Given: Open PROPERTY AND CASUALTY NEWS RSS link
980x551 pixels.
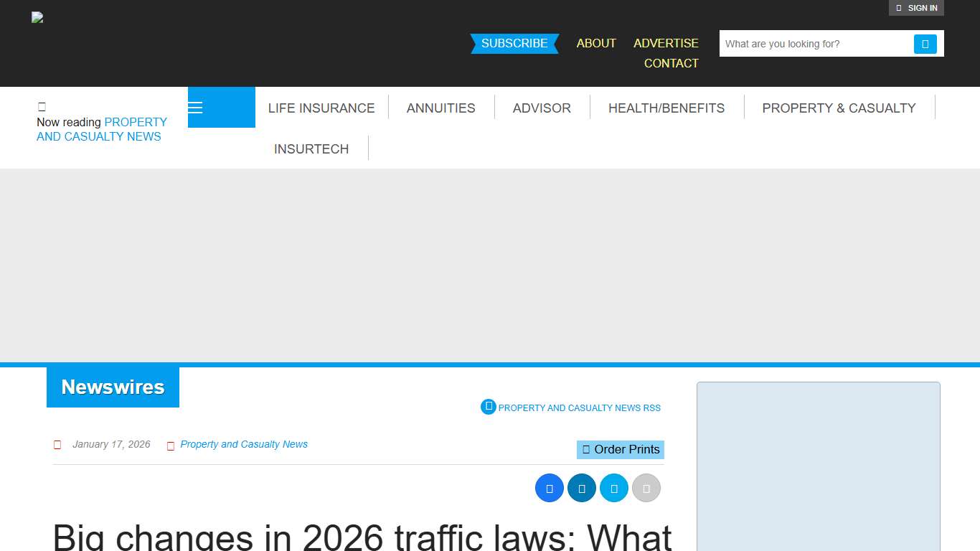Looking at the screenshot, I should coord(580,408).
